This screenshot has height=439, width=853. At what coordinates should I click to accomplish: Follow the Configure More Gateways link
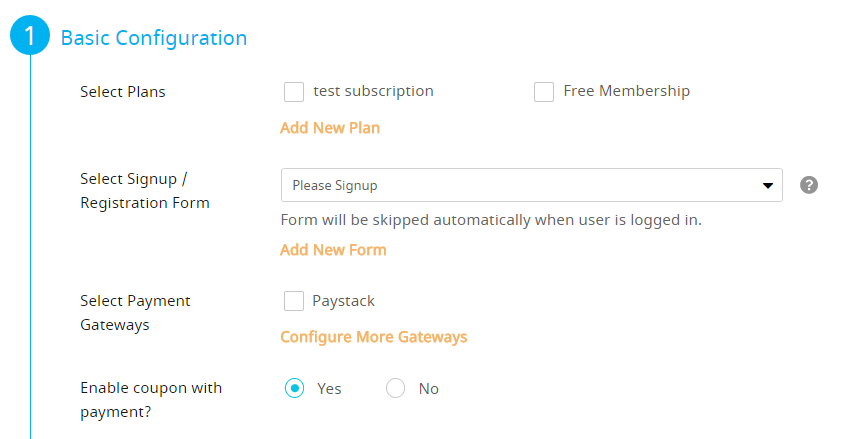tap(373, 337)
